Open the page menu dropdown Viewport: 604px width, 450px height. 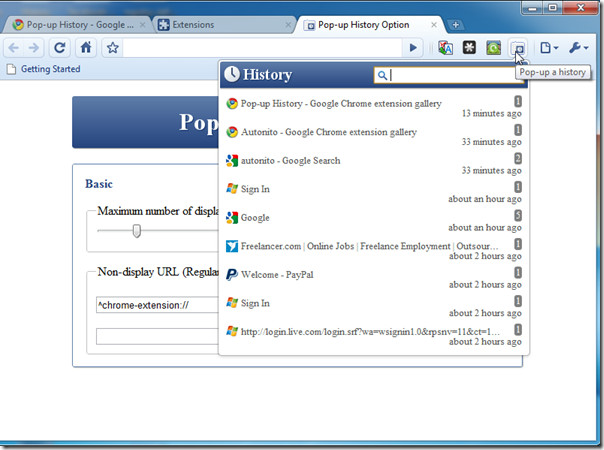point(549,48)
